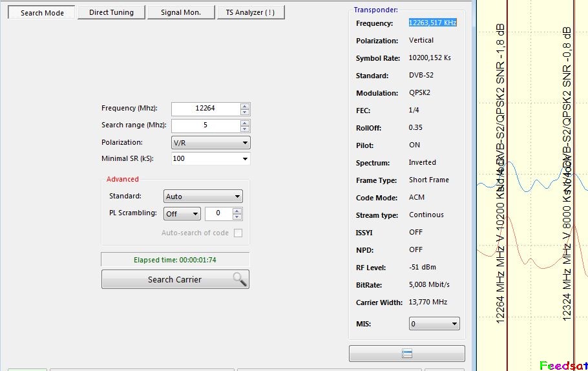Open the Signal Mon. tab
Image resolution: width=588 pixels, height=371 pixels.
point(181,12)
